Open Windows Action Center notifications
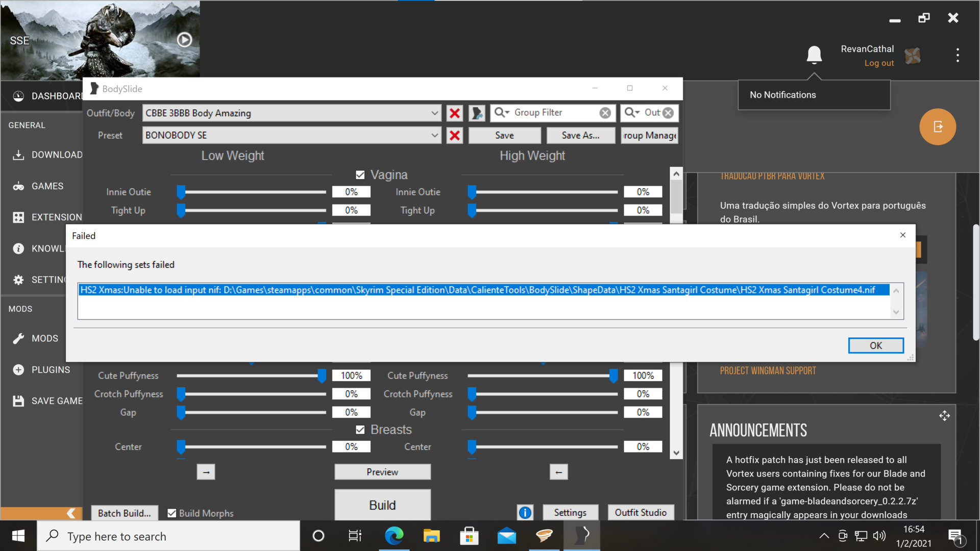The image size is (980, 551). click(955, 536)
